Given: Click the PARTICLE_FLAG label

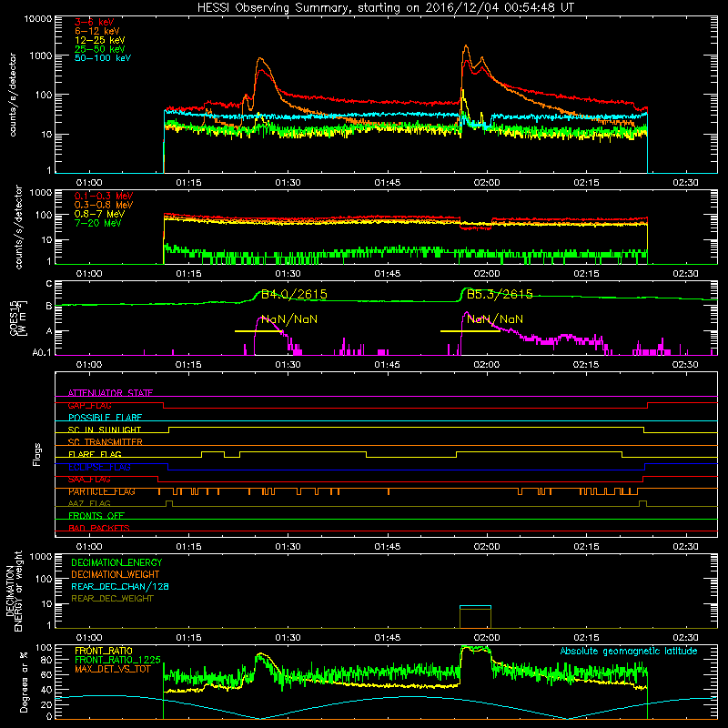Looking at the screenshot, I should (x=102, y=491).
